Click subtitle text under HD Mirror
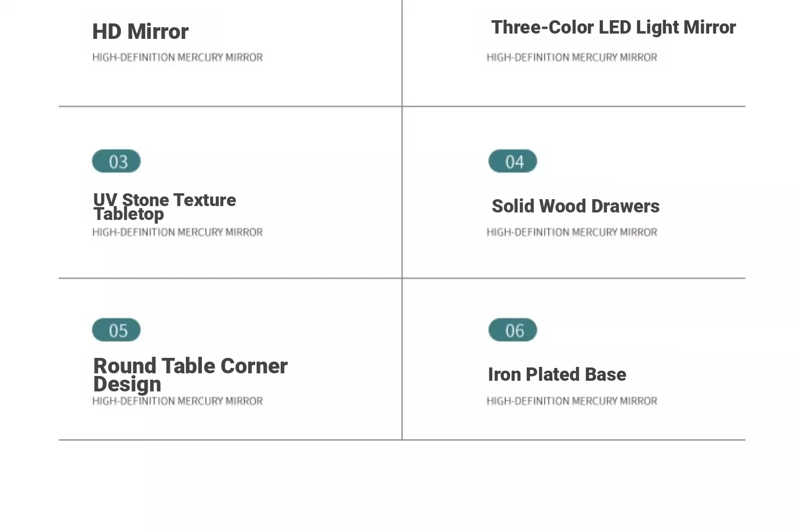The height and width of the screenshot is (532, 799). pyautogui.click(x=177, y=58)
